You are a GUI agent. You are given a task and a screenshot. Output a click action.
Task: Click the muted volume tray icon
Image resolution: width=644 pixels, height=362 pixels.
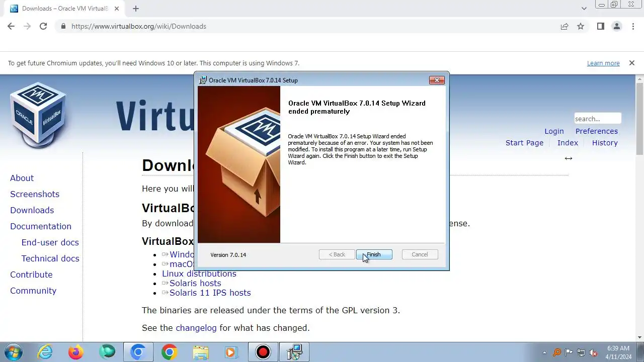[593, 352]
